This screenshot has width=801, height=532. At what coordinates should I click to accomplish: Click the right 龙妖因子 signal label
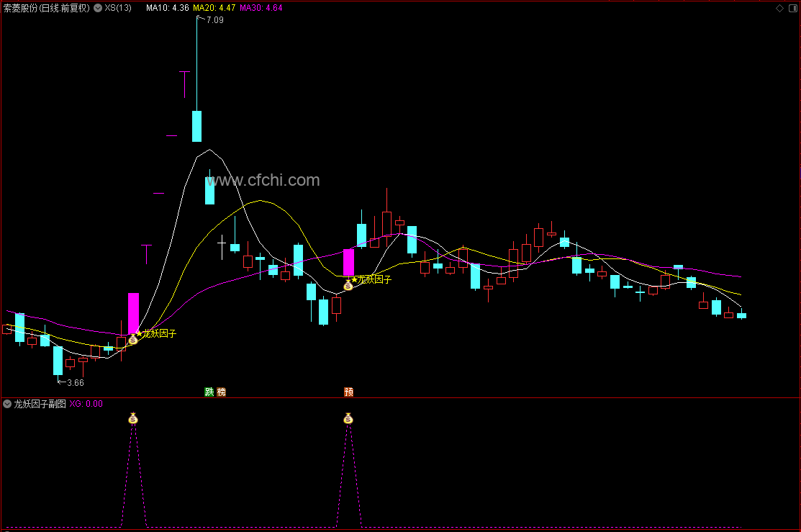[374, 279]
